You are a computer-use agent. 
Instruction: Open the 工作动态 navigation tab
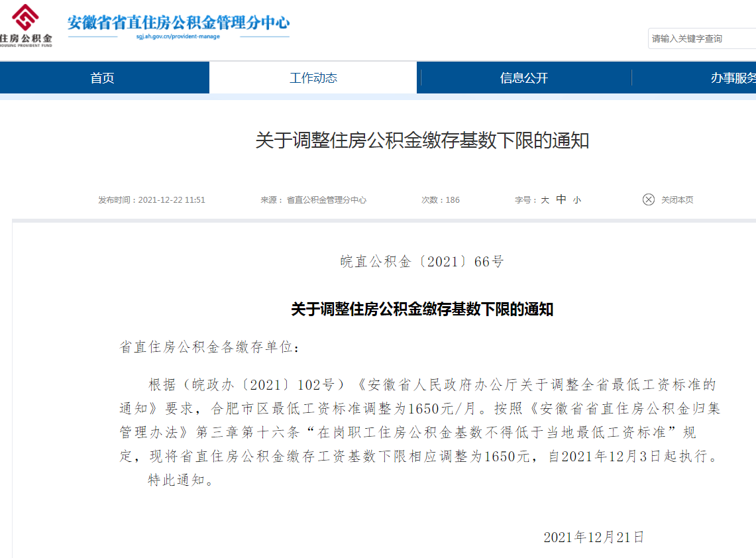[313, 78]
